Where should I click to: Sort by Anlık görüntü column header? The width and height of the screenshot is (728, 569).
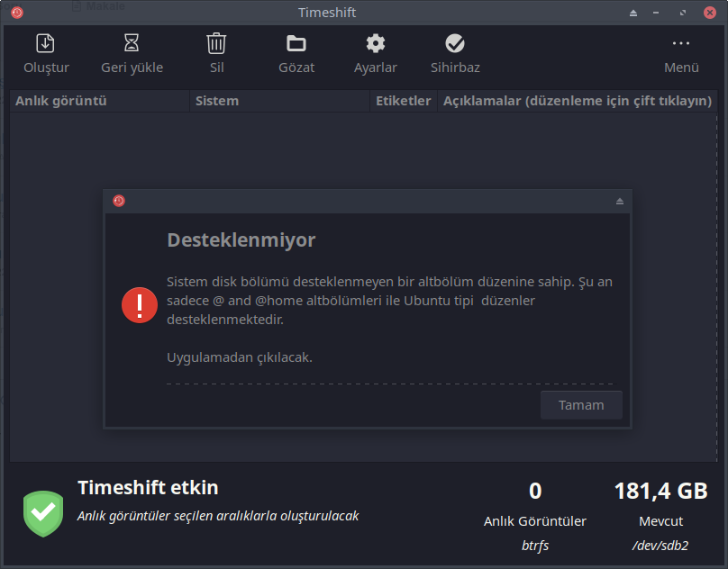click(99, 101)
